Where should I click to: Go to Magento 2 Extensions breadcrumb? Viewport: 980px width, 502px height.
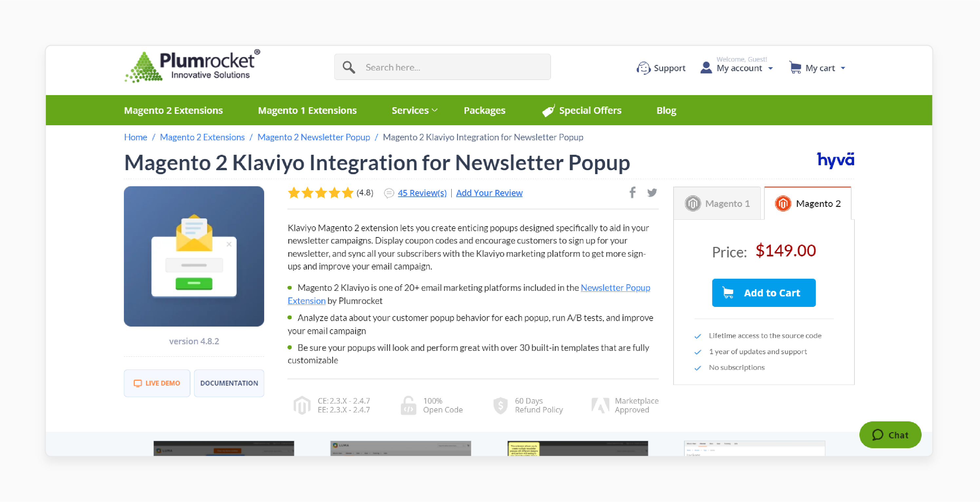point(202,137)
